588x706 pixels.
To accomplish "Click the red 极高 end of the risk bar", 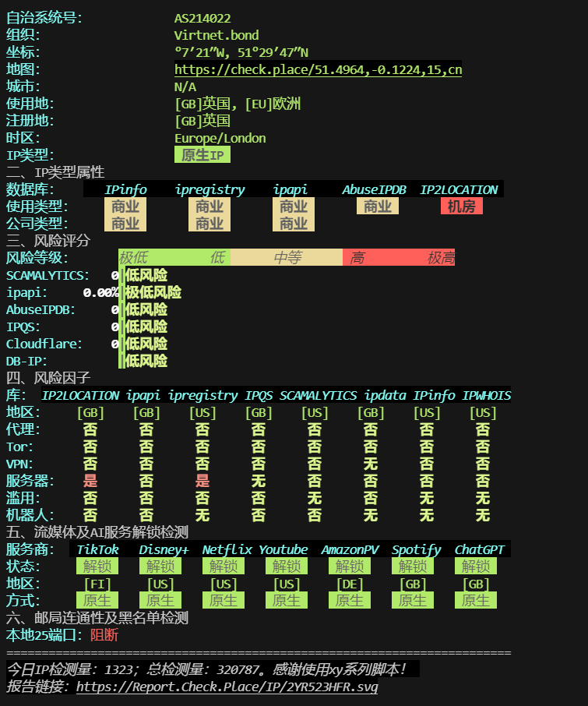I will click(441, 258).
